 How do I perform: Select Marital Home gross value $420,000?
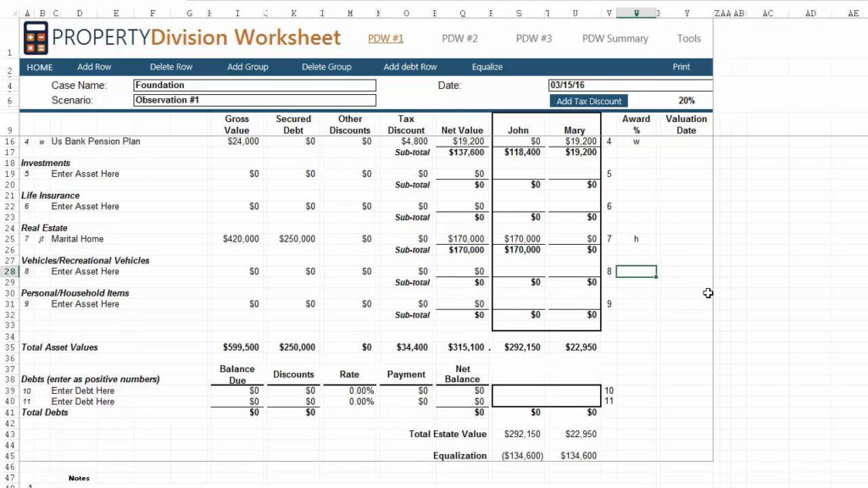pyautogui.click(x=241, y=239)
